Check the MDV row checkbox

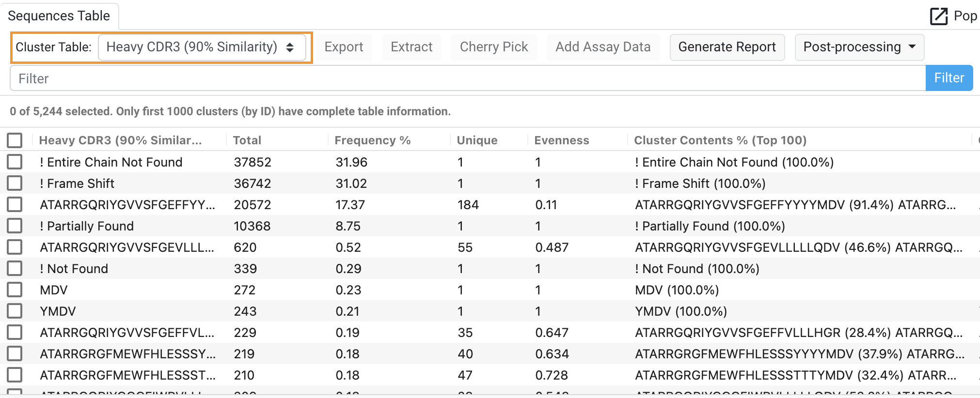15,290
